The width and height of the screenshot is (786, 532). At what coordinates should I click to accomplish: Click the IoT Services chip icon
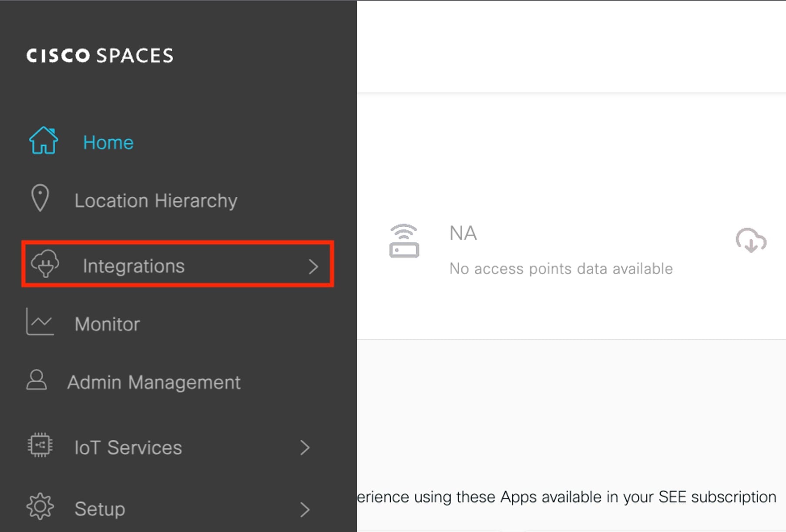[40, 445]
